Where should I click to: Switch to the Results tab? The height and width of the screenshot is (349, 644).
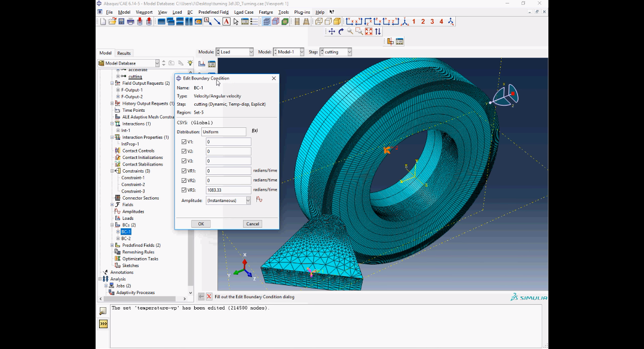124,53
